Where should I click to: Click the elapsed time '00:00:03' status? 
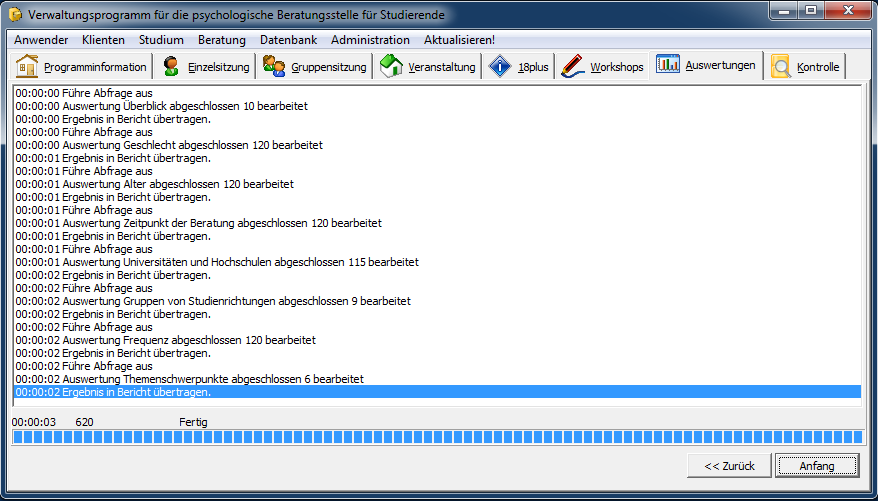tap(34, 422)
